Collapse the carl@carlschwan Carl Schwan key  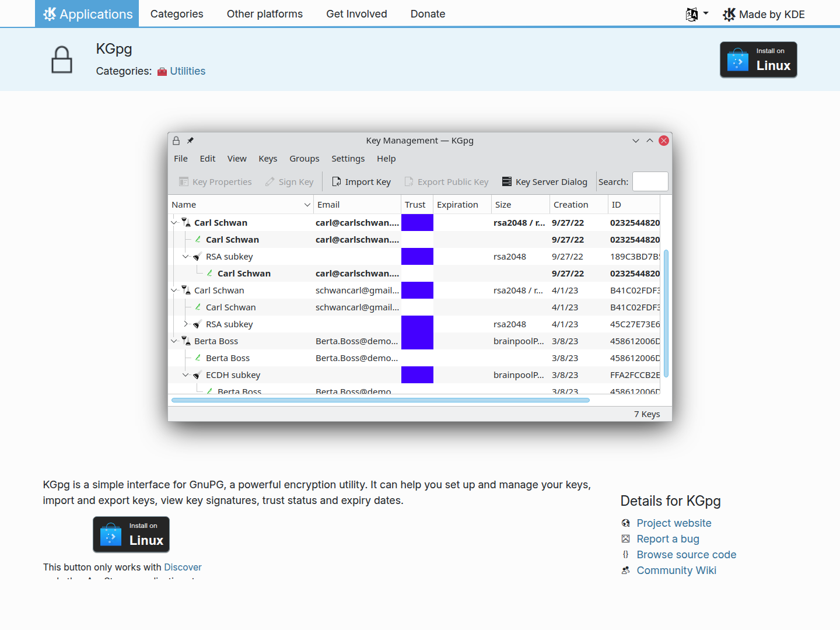click(174, 223)
